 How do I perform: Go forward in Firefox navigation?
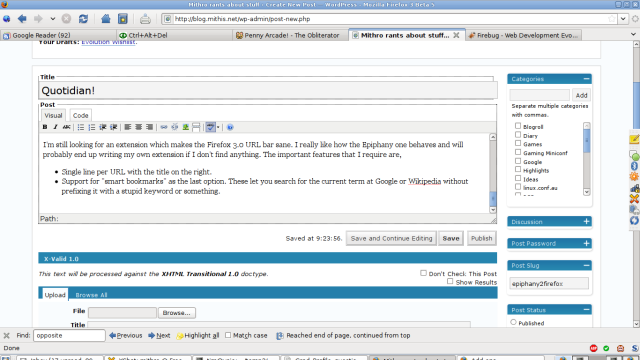(x=38, y=19)
